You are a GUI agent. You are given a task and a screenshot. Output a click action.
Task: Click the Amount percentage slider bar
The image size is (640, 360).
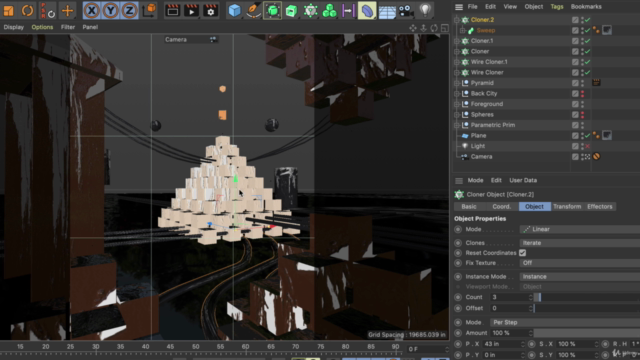point(587,333)
